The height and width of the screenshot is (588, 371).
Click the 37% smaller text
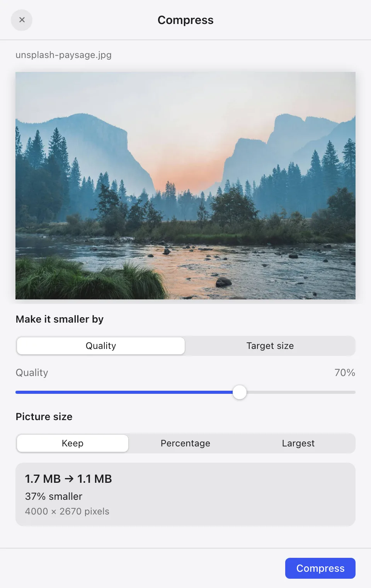pos(54,496)
